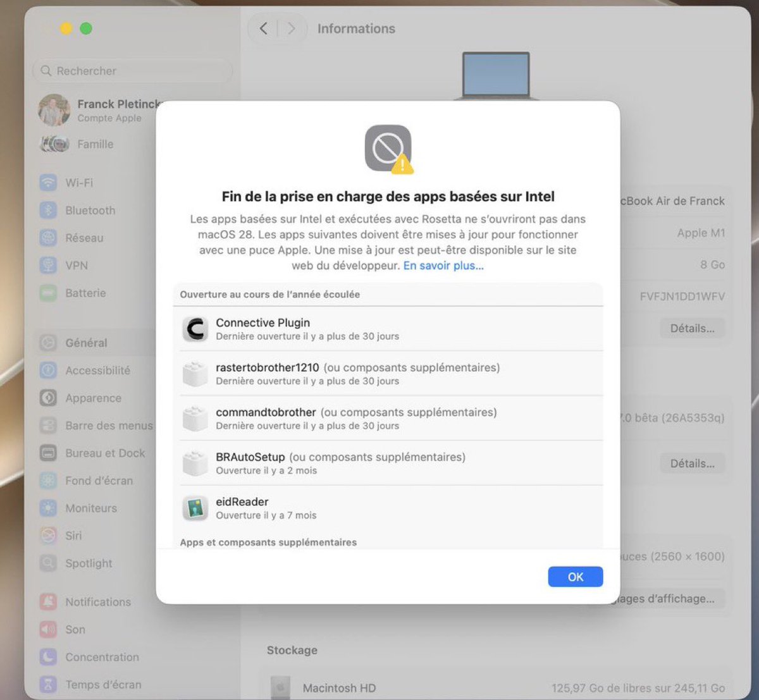Click the Notifications bell icon

tap(49, 601)
